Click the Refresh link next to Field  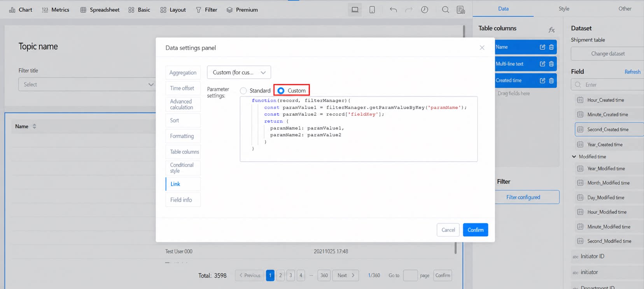(632, 72)
